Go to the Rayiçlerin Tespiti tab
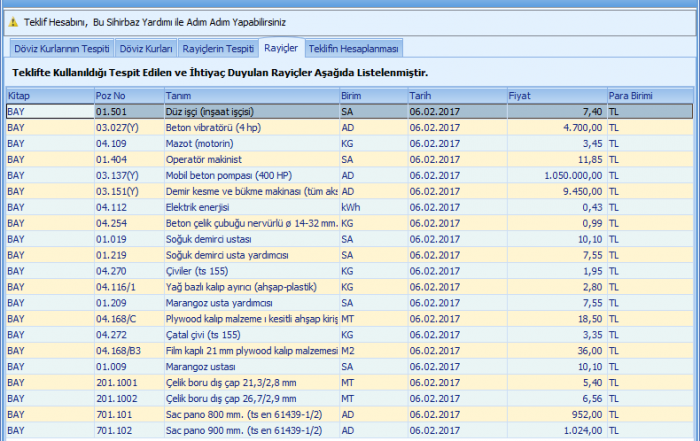Viewport: 700px width, 441px height. point(218,48)
